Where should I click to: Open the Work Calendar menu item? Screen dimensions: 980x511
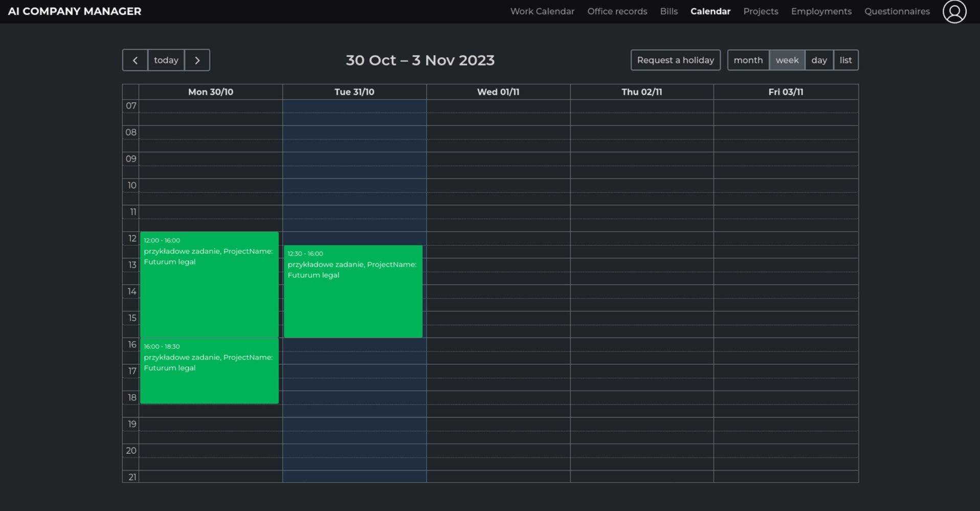(x=542, y=11)
